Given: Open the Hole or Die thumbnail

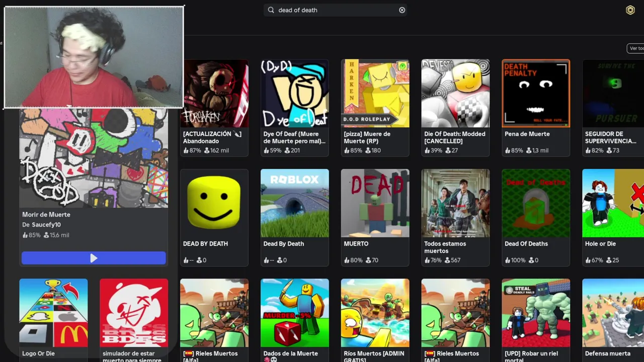Looking at the screenshot, I should coord(613,203).
